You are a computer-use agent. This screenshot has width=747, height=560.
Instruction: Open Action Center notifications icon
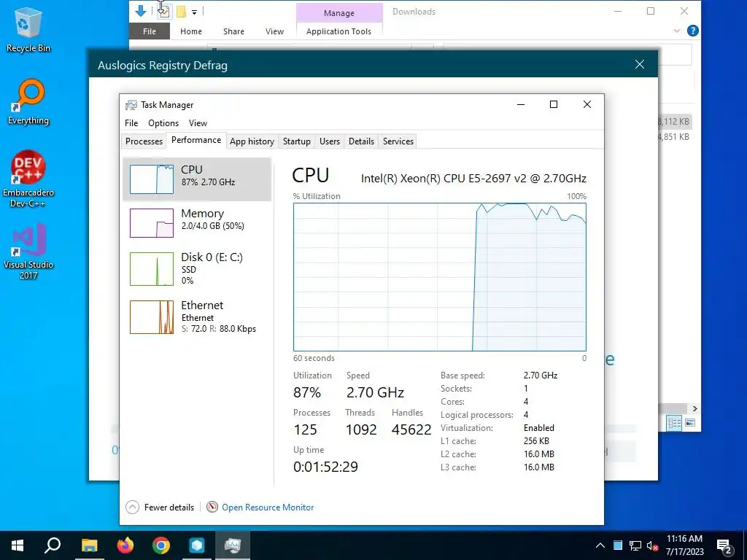pyautogui.click(x=724, y=545)
